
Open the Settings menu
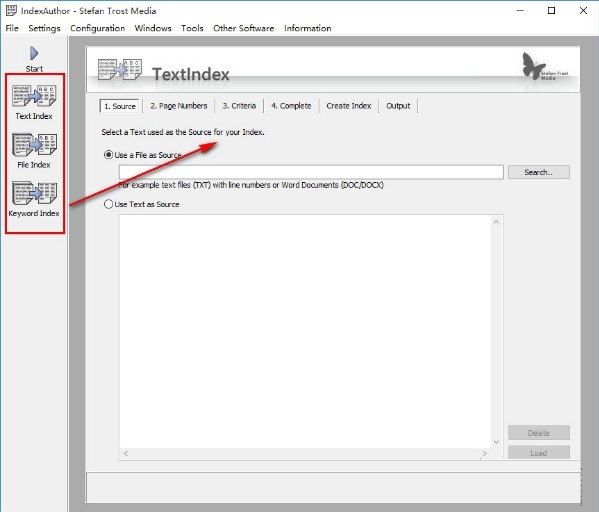[x=44, y=28]
